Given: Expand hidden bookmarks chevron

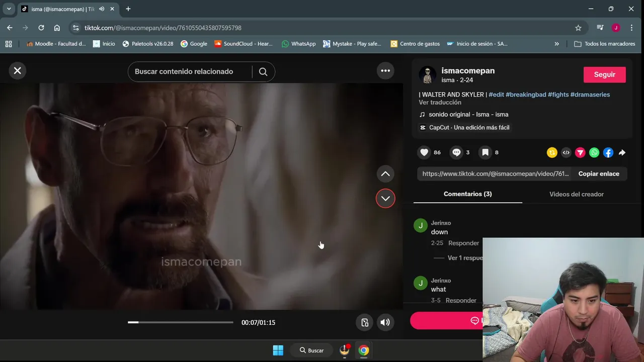Looking at the screenshot, I should click(556, 44).
